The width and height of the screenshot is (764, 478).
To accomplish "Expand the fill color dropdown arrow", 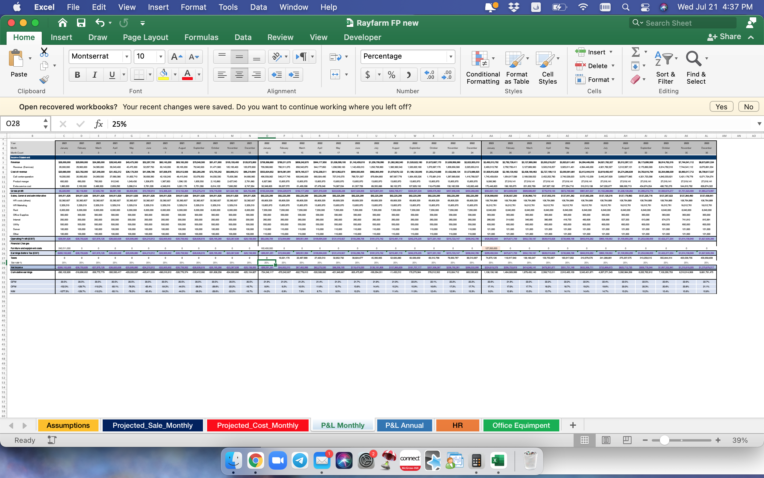I will pos(175,75).
